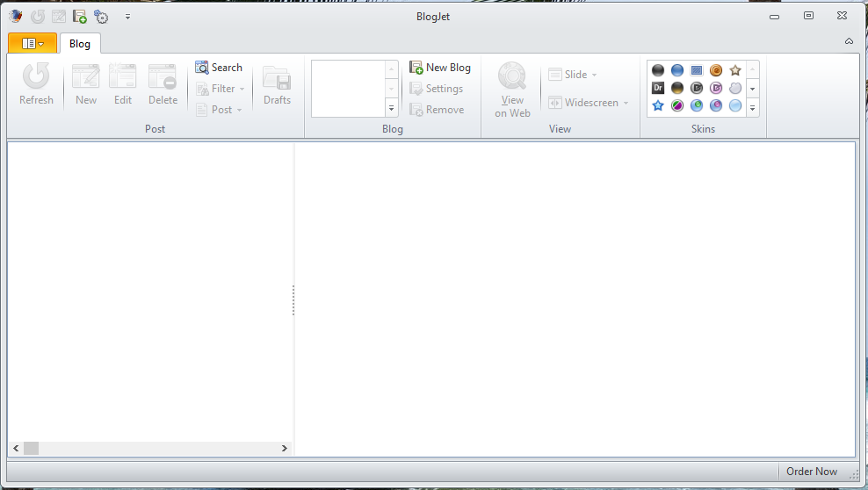The image size is (868, 490).
Task: Select the blue sphere with green dot skin
Action: point(697,105)
